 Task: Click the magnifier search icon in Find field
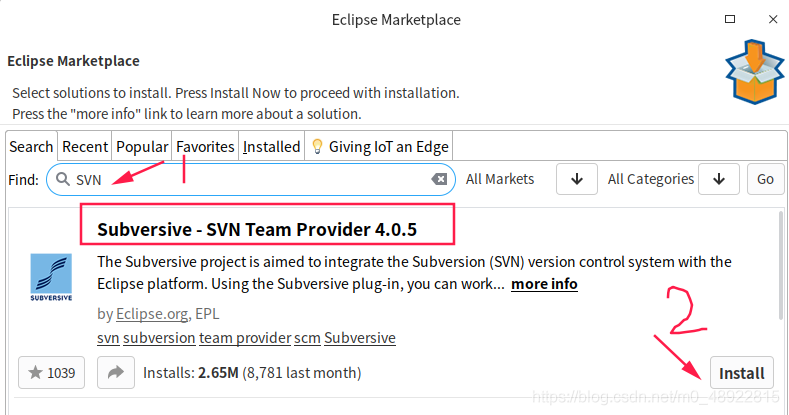click(x=62, y=180)
